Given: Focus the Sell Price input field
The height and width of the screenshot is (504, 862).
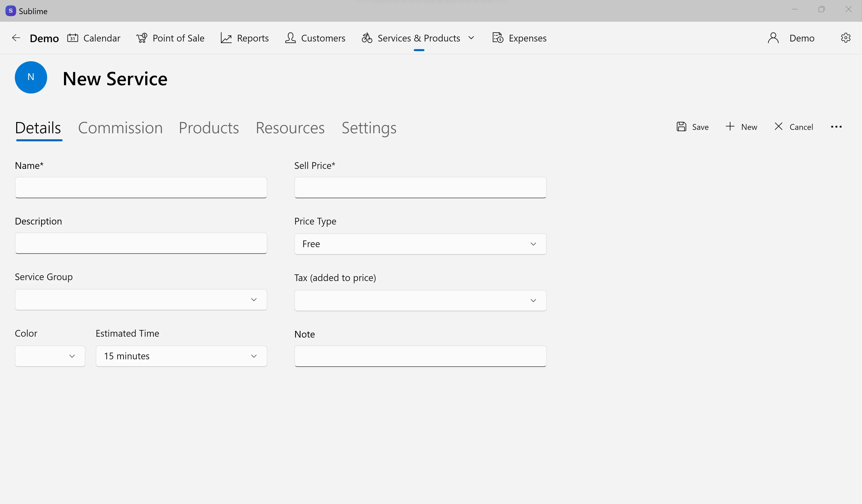Looking at the screenshot, I should tap(420, 187).
